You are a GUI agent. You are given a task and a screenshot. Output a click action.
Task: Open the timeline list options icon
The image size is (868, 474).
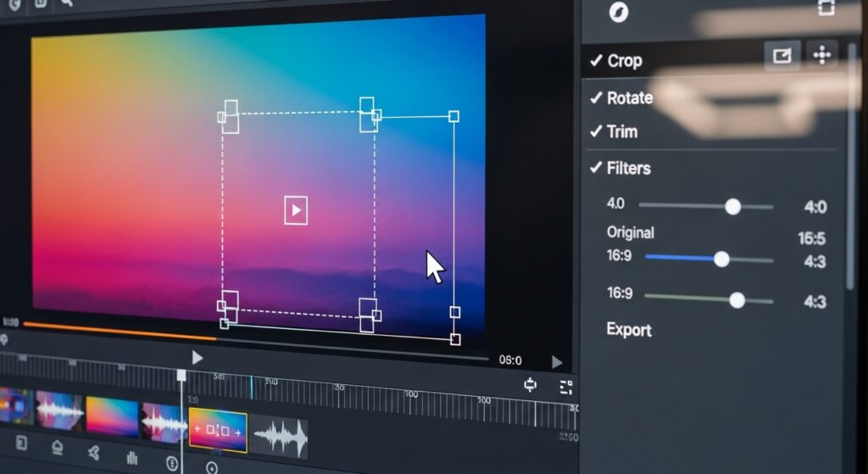point(566,387)
